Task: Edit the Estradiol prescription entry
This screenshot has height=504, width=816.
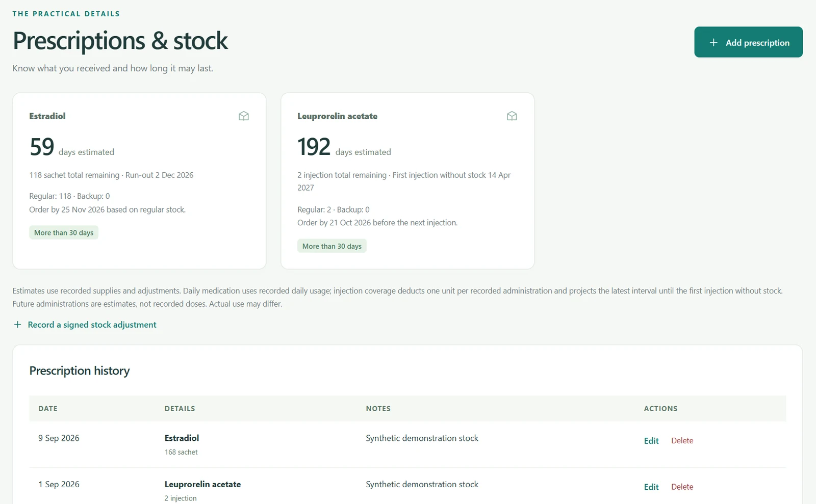Action: click(x=651, y=441)
